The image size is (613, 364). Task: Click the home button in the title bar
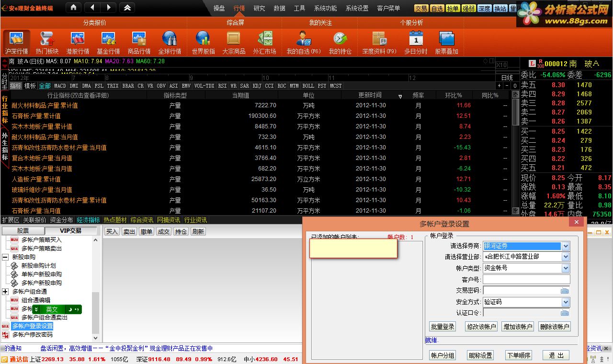(73, 7)
